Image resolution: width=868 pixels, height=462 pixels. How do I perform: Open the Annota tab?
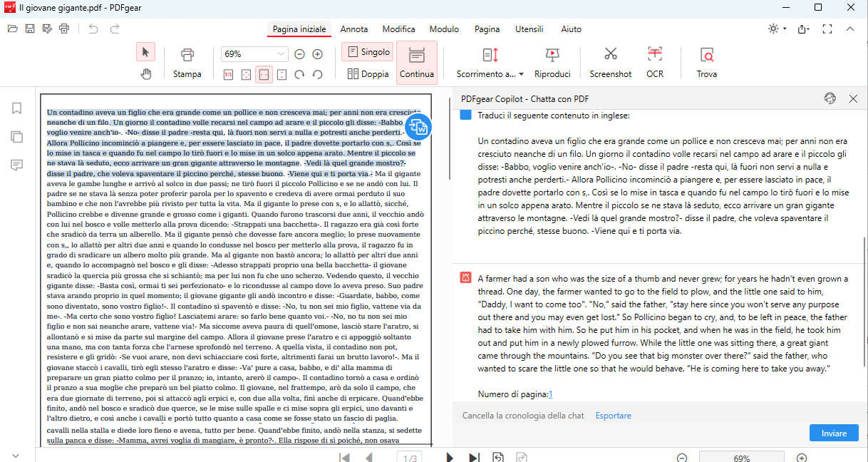pos(354,29)
